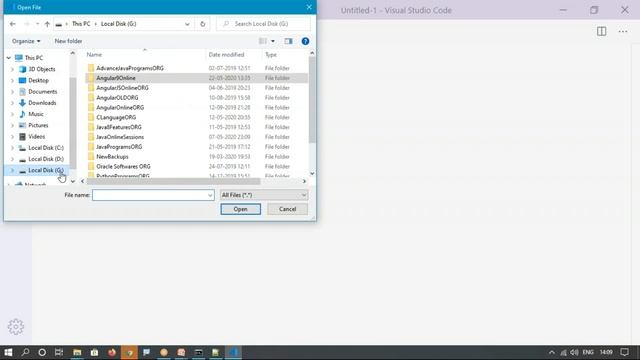The width and height of the screenshot is (640, 360).
Task: Select Desktop in navigation pane
Action: pyautogui.click(x=38, y=80)
